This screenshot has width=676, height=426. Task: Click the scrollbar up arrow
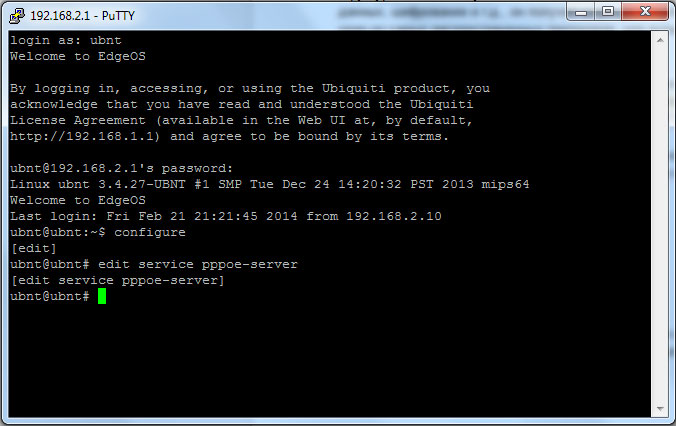pos(659,37)
